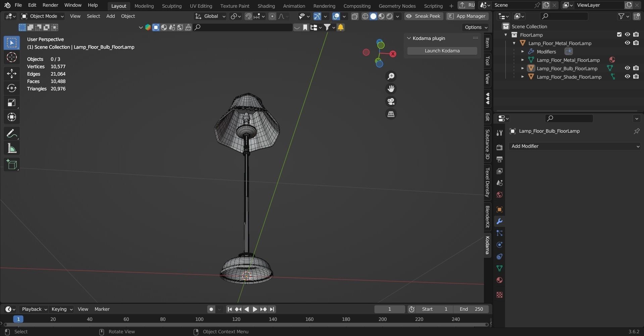The width and height of the screenshot is (644, 336).
Task: Toggle proportional editing
Action: [x=272, y=16]
